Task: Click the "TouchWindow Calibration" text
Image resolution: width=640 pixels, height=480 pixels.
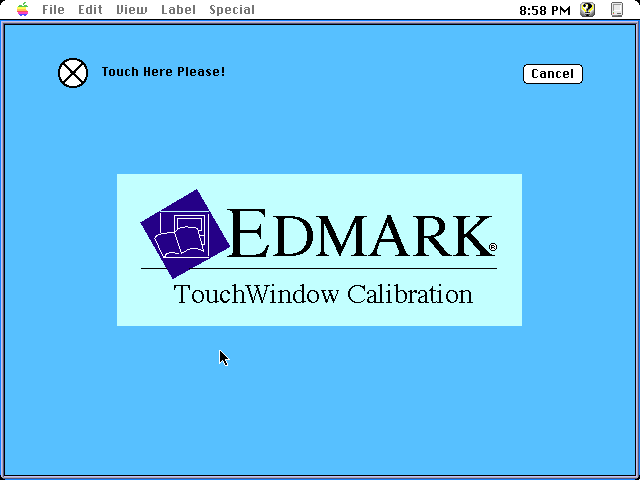Action: coord(323,294)
